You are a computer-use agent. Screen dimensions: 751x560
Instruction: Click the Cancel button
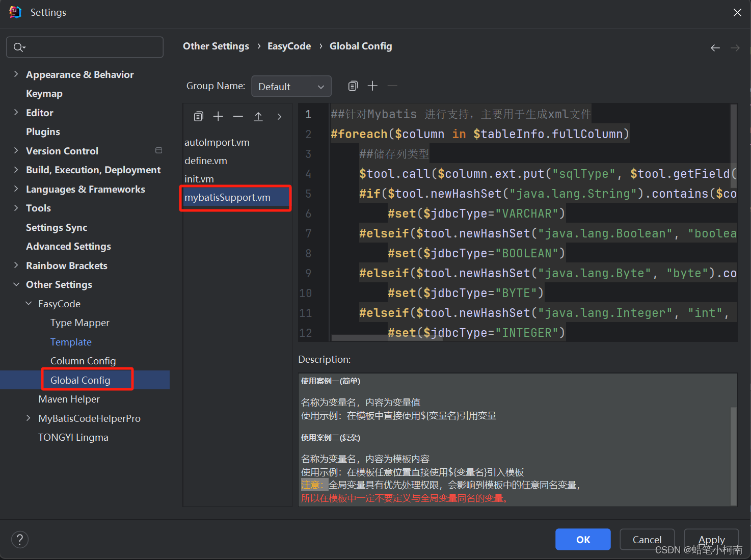coord(647,539)
